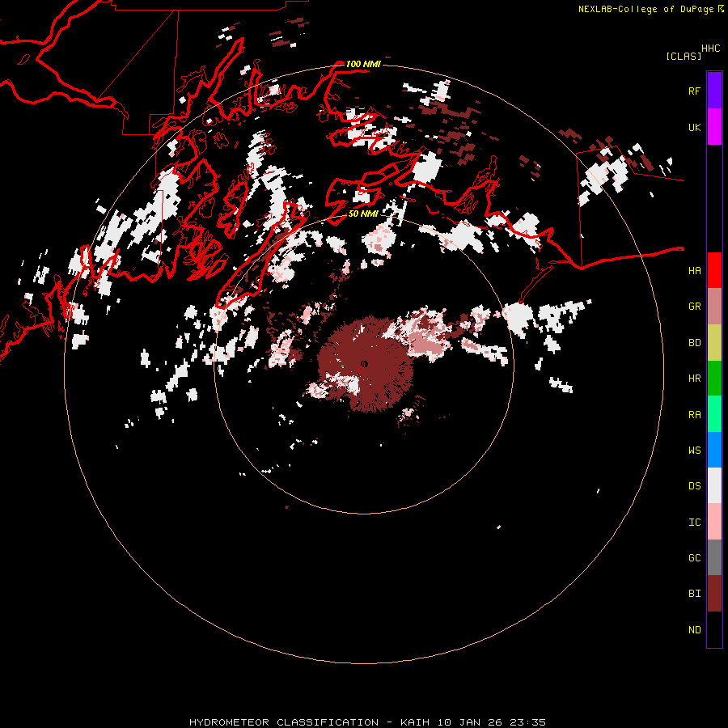
Task: Click the RA legend label
Action: click(694, 415)
